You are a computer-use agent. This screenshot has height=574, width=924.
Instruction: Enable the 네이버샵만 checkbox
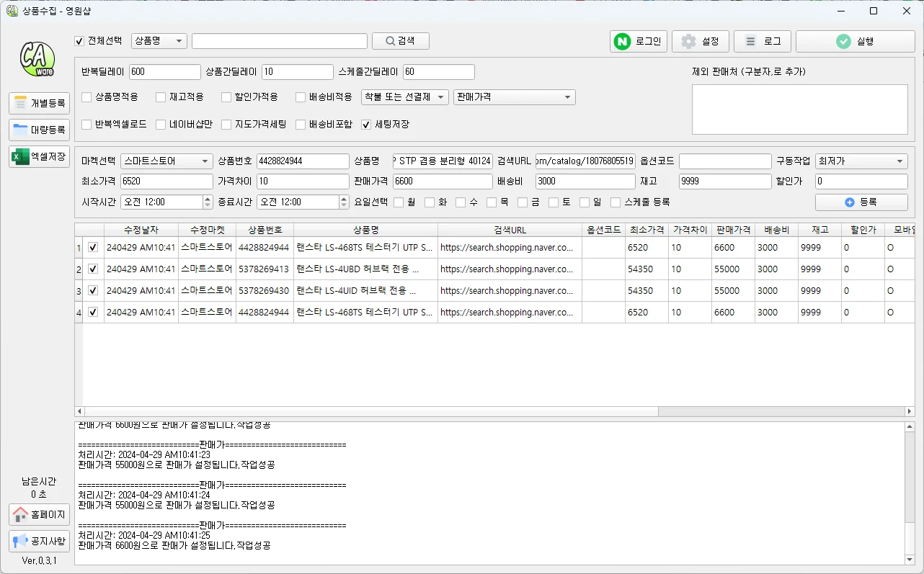coord(161,125)
